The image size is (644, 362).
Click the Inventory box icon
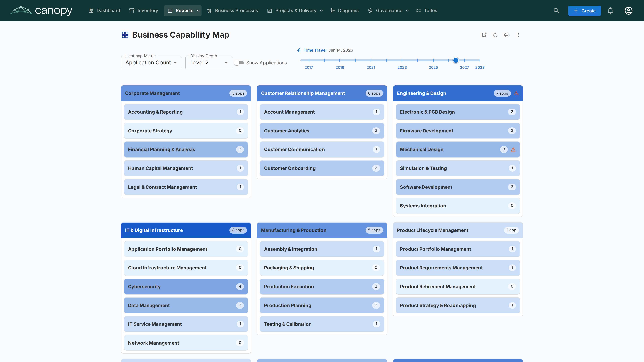pyautogui.click(x=132, y=11)
